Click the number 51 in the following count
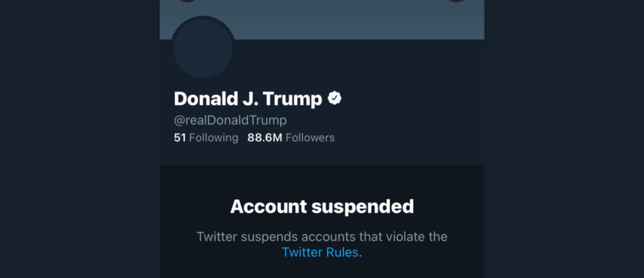The height and width of the screenshot is (278, 644). (x=179, y=137)
